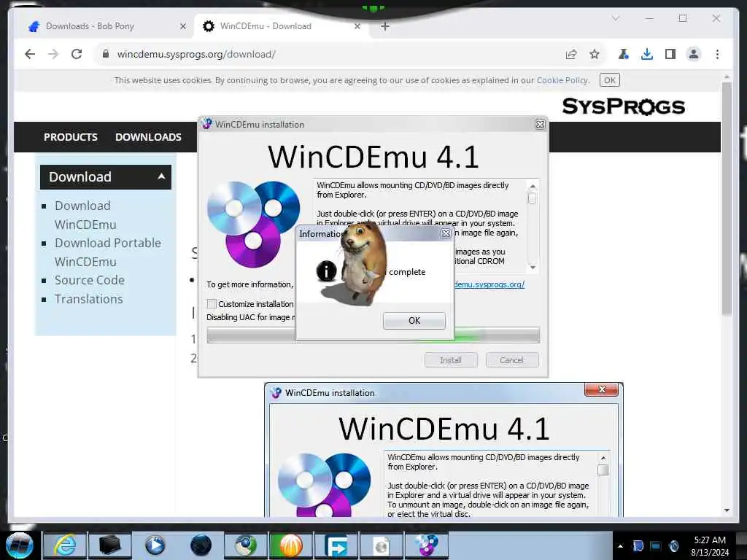Click the volume tray icon
This screenshot has height=560, width=747.
[673, 545]
